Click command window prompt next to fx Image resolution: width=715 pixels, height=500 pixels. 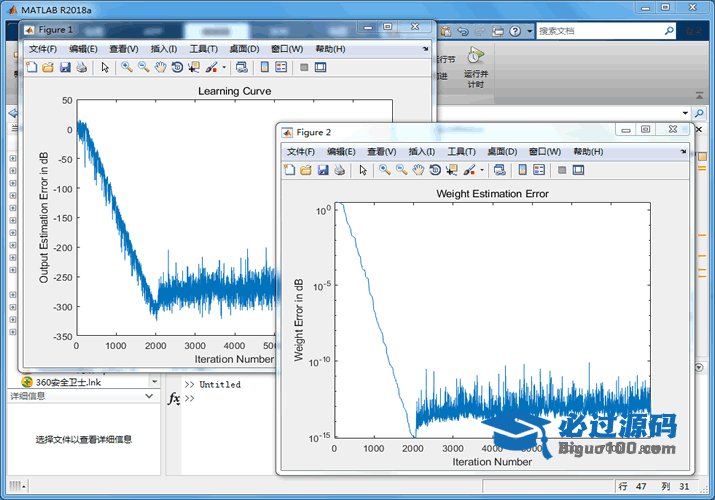pos(190,398)
